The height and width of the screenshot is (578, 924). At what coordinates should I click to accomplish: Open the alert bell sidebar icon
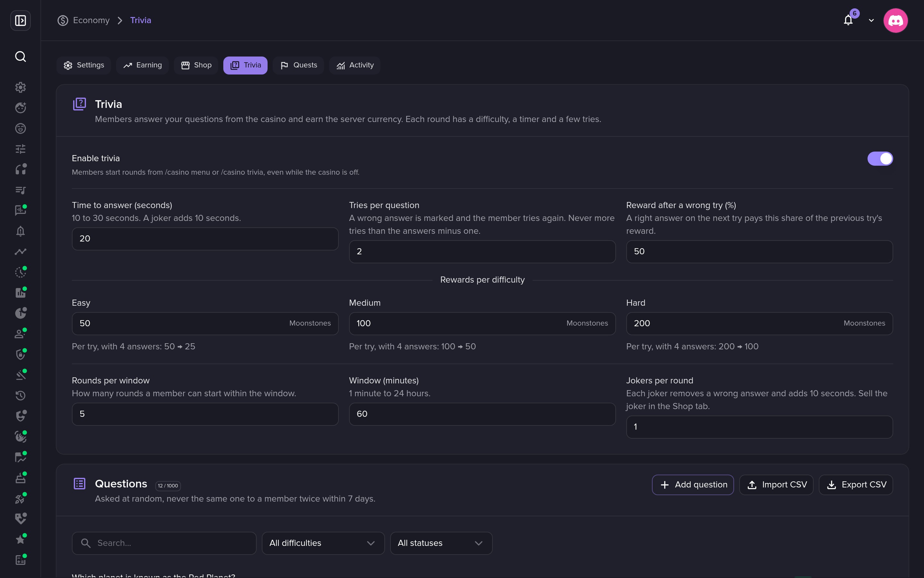pos(20,231)
